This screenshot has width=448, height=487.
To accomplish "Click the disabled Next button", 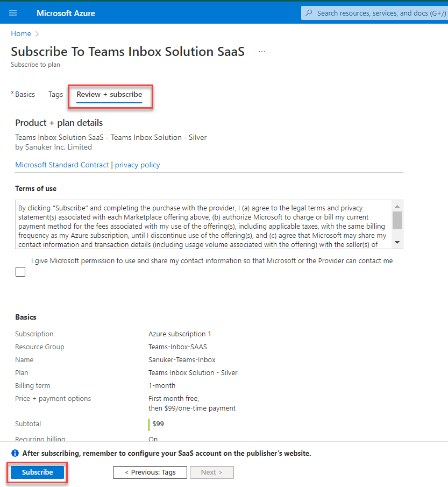I will tap(212, 472).
